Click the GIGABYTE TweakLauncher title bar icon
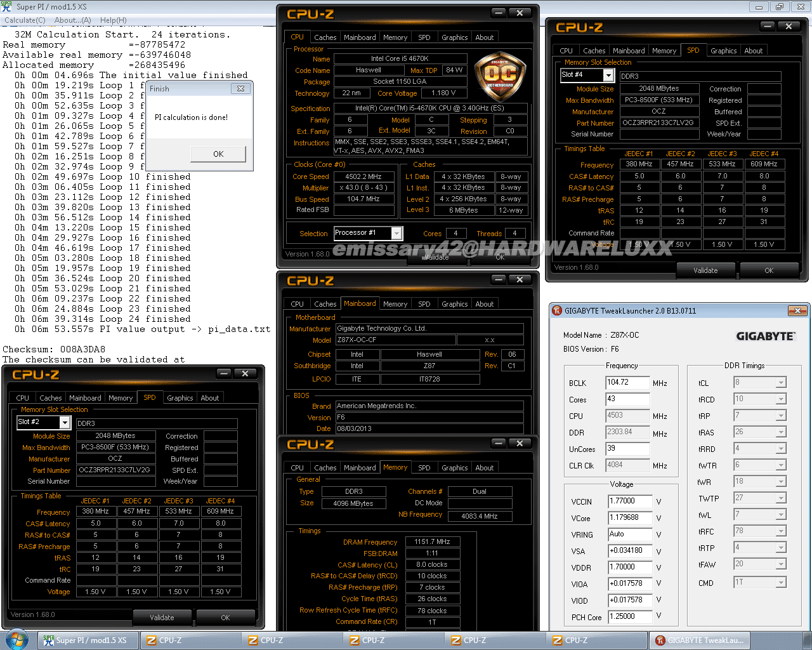Viewport: 812px width, 650px height. coord(557,310)
